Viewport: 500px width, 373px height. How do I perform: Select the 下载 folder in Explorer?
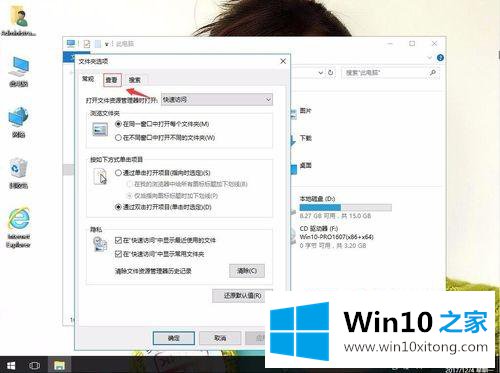[x=306, y=138]
